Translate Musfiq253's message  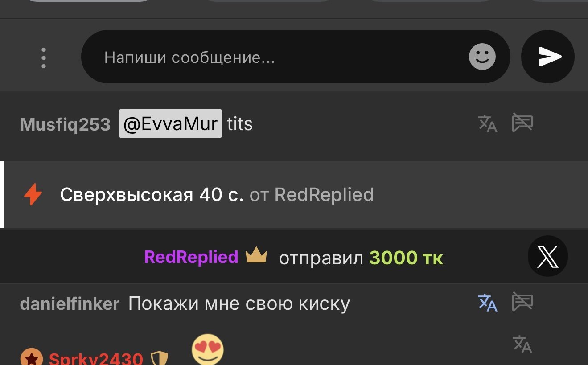coord(487,123)
